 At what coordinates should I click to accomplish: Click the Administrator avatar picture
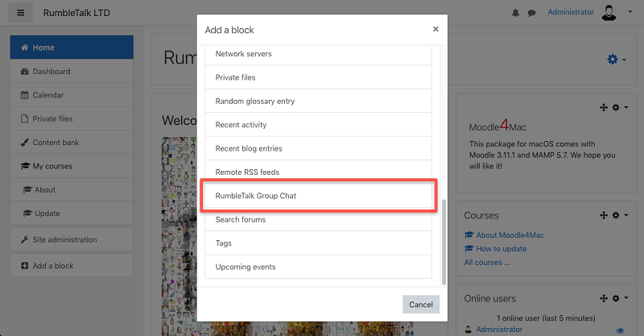point(609,12)
